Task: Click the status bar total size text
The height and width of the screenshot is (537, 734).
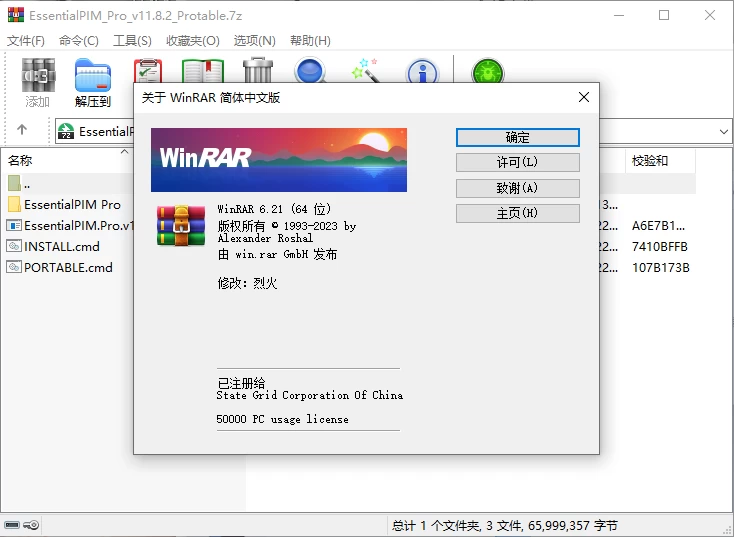Action: pos(505,525)
